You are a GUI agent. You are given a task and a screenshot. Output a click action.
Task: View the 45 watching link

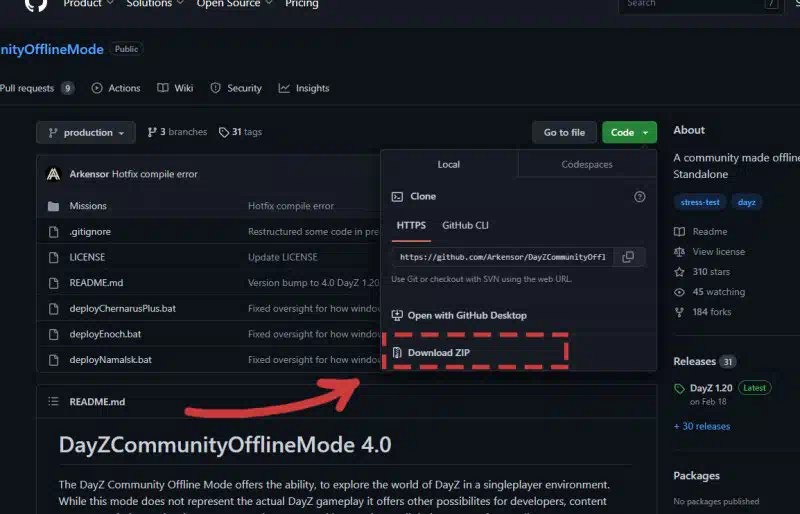[718, 291]
